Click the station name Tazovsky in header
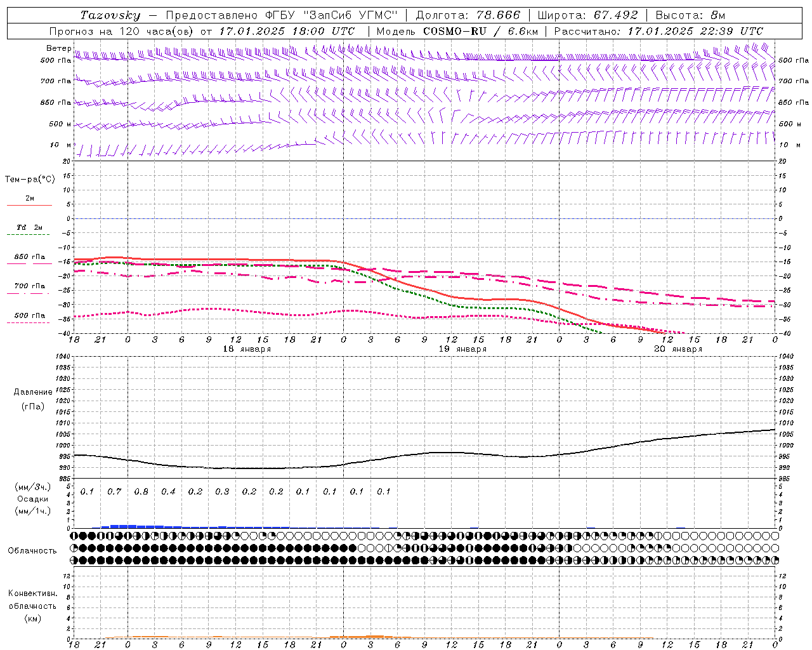 110,15
